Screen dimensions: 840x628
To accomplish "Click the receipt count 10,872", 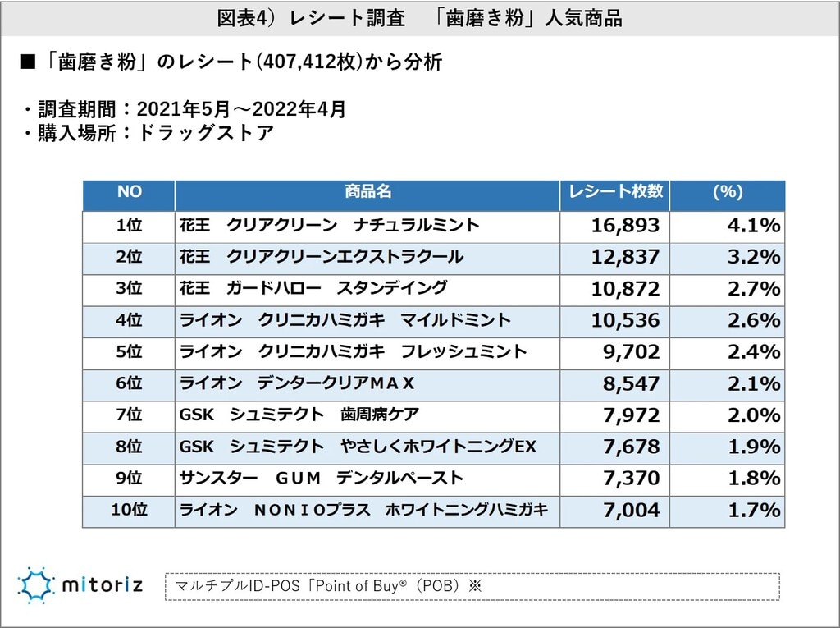I will (x=625, y=288).
